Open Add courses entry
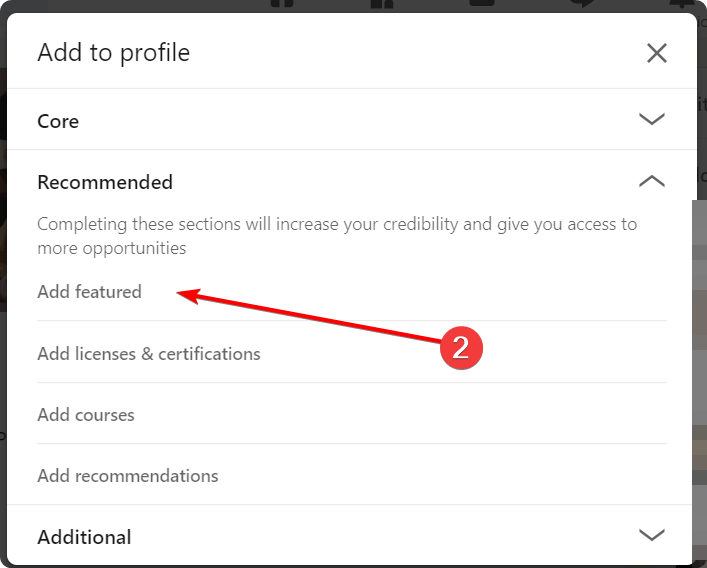Screen dimensions: 707x568 click(x=86, y=415)
